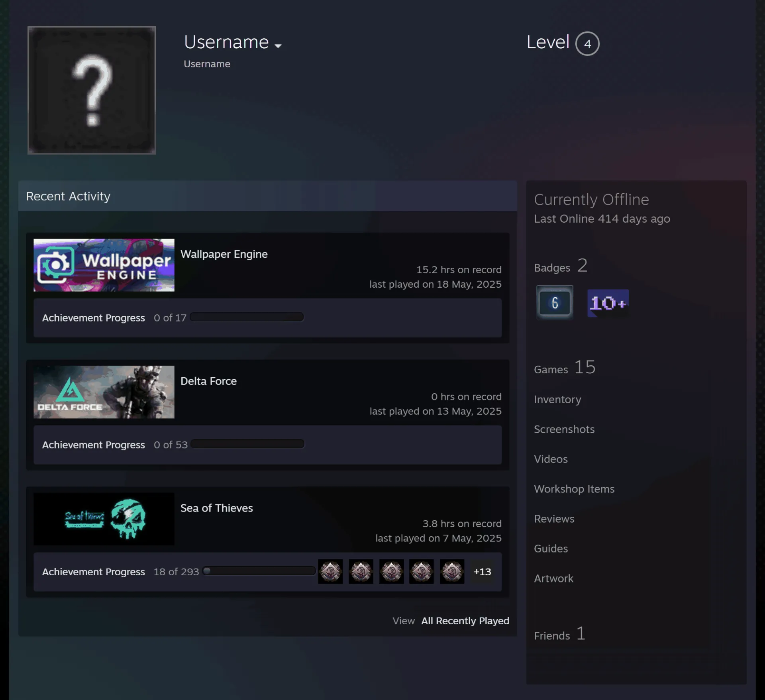Click the '18 of 293' achievement count
Image resolution: width=765 pixels, height=700 pixels.
tap(176, 572)
